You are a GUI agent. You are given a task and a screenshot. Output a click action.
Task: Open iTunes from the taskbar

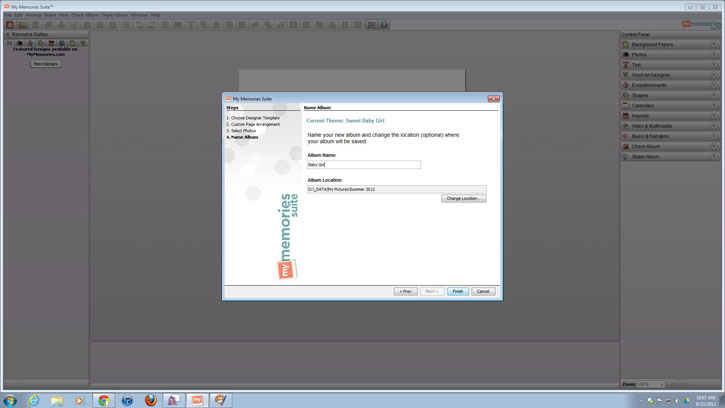tap(127, 400)
